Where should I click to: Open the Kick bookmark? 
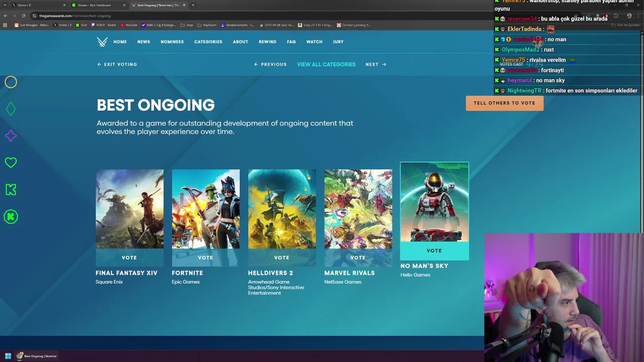pos(82,25)
